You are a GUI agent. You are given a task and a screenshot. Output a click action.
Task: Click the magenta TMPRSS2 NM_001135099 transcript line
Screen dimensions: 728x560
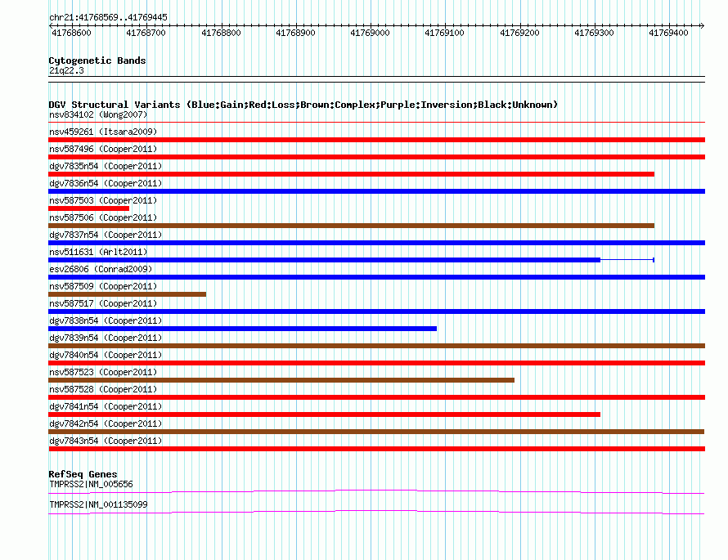pos(376,513)
